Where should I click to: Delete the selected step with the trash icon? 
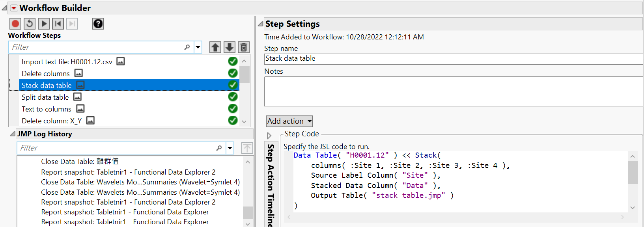(x=244, y=47)
